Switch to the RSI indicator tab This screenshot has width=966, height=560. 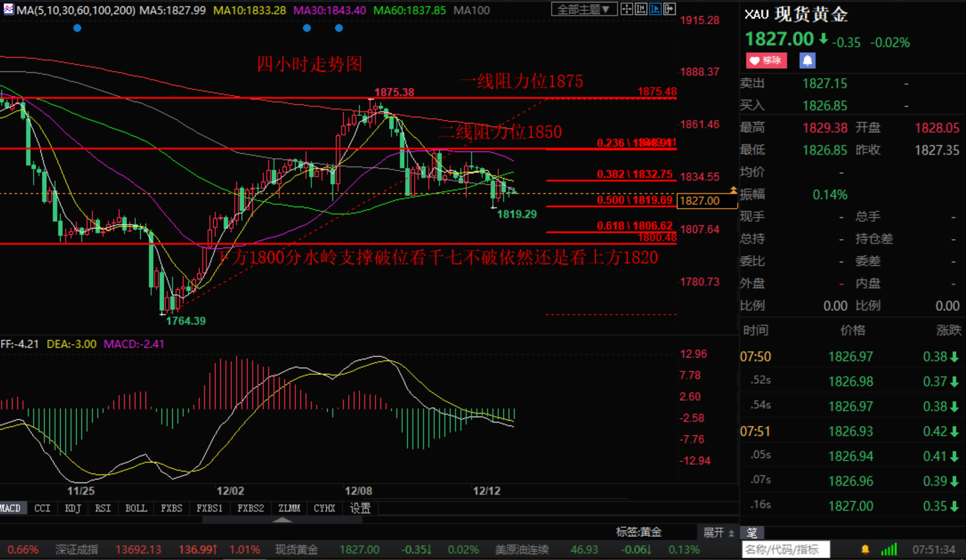[x=103, y=508]
